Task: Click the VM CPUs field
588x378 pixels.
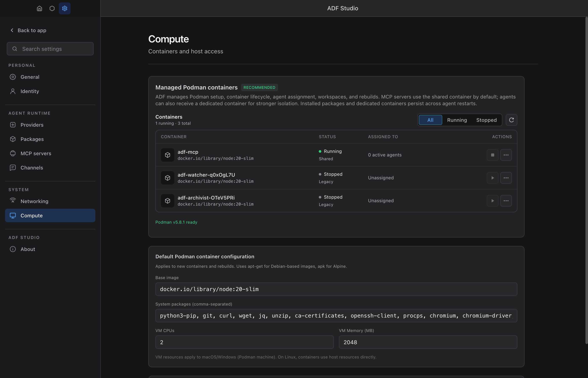Action: coord(244,342)
